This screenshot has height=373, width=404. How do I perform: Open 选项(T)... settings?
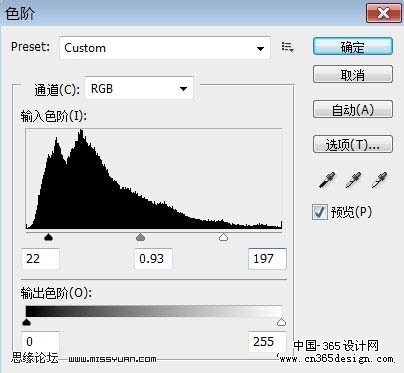pos(353,144)
